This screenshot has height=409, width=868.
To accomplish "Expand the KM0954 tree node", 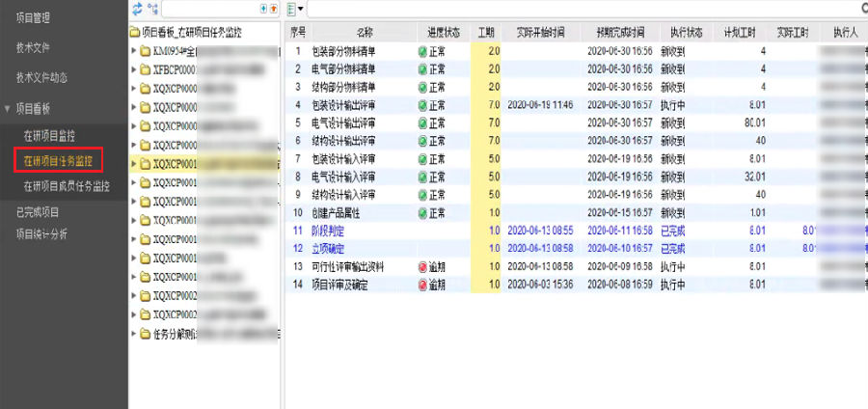I will [134, 52].
